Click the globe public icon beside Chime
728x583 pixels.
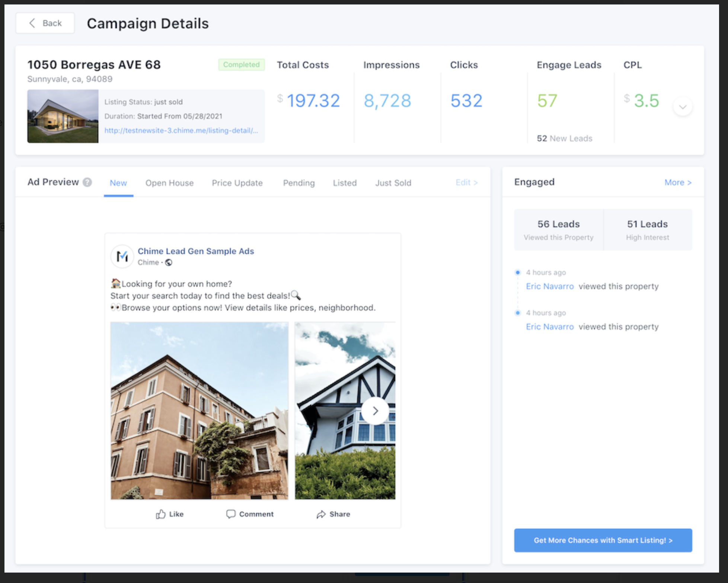pos(169,262)
